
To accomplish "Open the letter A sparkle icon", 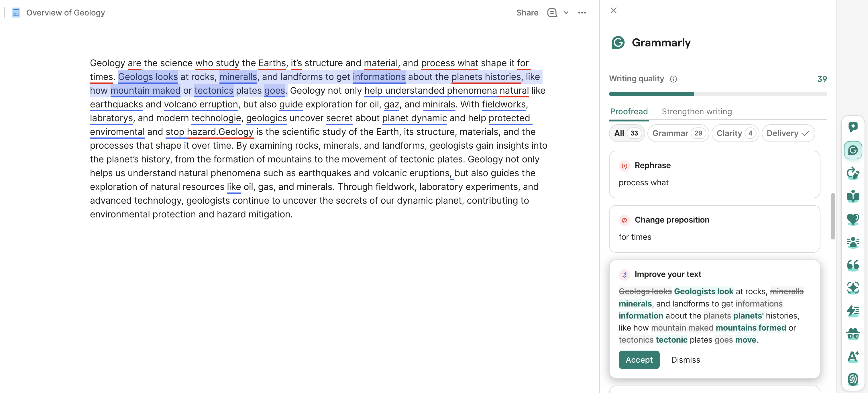I will [853, 357].
